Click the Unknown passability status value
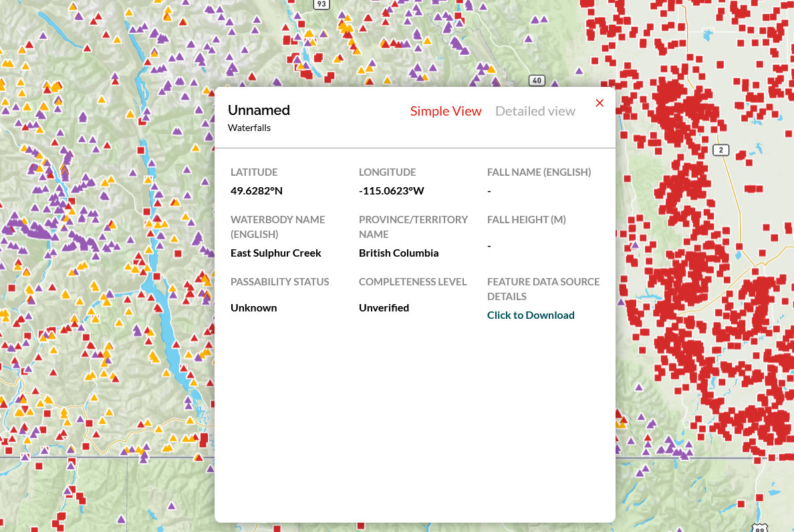 coord(253,308)
